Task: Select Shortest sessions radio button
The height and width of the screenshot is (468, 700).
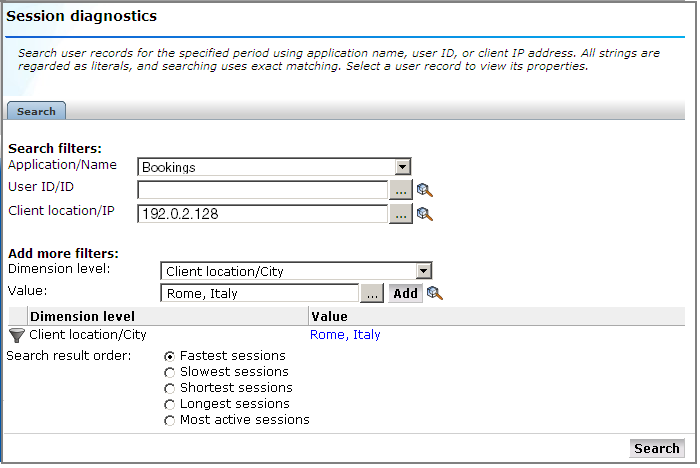Action: click(x=169, y=389)
